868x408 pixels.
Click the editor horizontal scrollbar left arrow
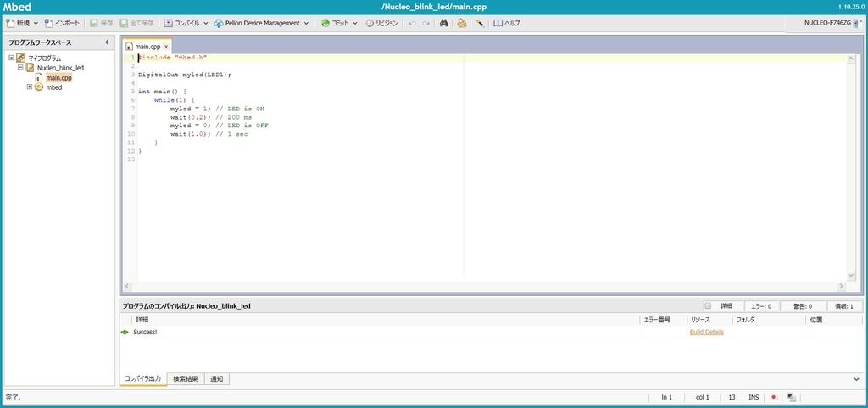[x=127, y=286]
